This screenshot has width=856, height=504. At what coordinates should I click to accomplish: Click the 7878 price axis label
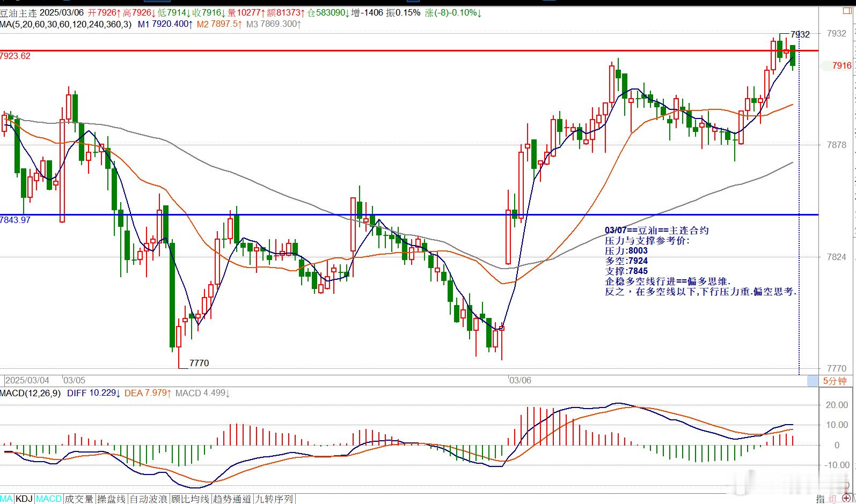point(837,145)
